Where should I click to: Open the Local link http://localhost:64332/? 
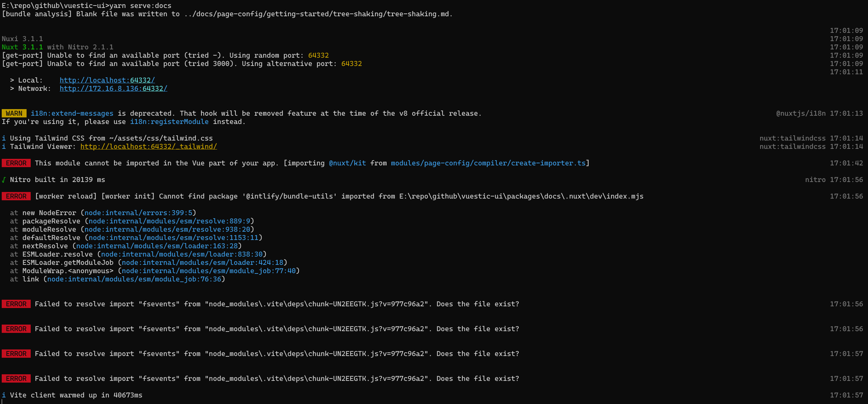(x=107, y=80)
